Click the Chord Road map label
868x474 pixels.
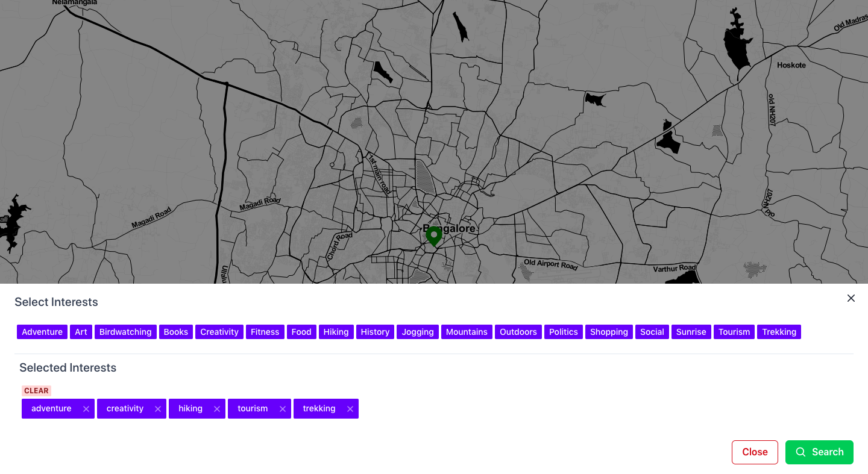tap(339, 246)
